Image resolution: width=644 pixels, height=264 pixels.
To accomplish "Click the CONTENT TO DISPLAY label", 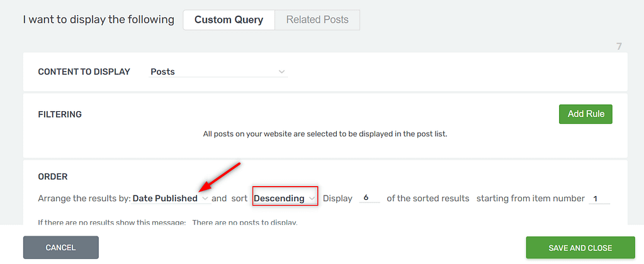I will [84, 72].
